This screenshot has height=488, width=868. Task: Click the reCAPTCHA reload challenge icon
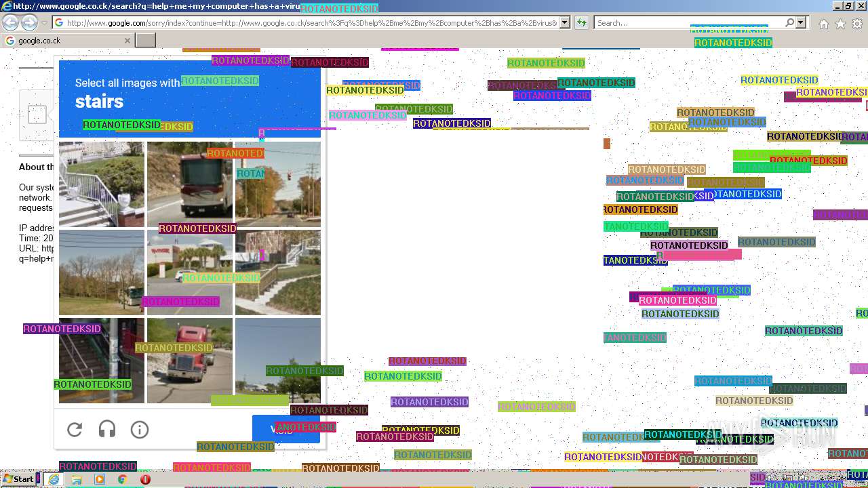tap(75, 429)
